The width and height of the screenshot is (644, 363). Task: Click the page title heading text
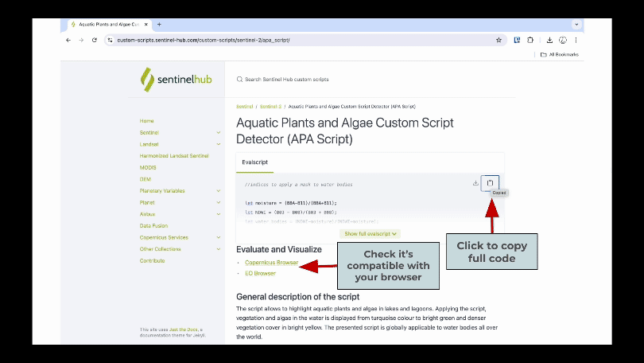pyautogui.click(x=344, y=131)
